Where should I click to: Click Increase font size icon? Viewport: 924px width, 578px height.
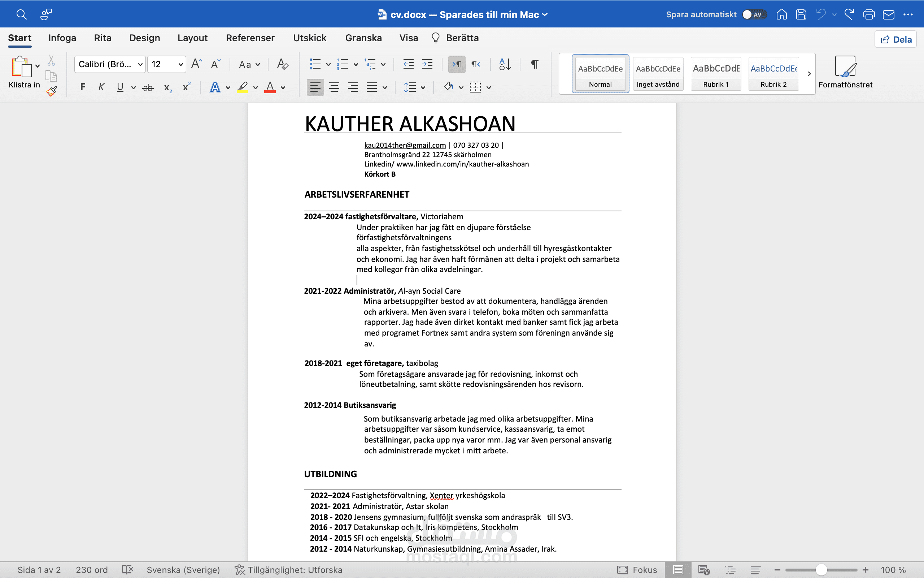(197, 64)
